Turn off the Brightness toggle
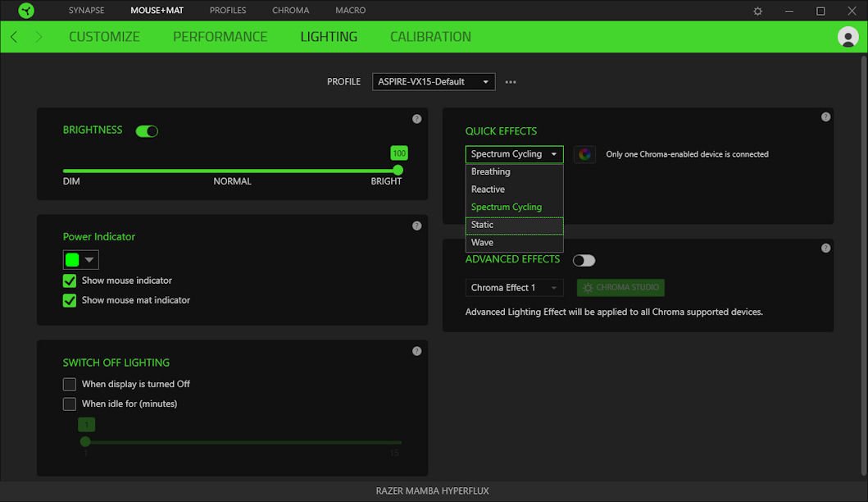 click(147, 131)
